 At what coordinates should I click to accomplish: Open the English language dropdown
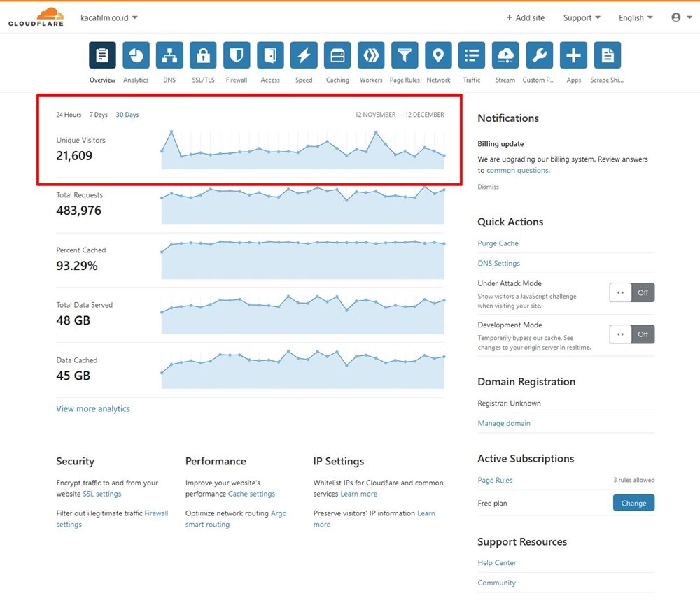coord(634,17)
